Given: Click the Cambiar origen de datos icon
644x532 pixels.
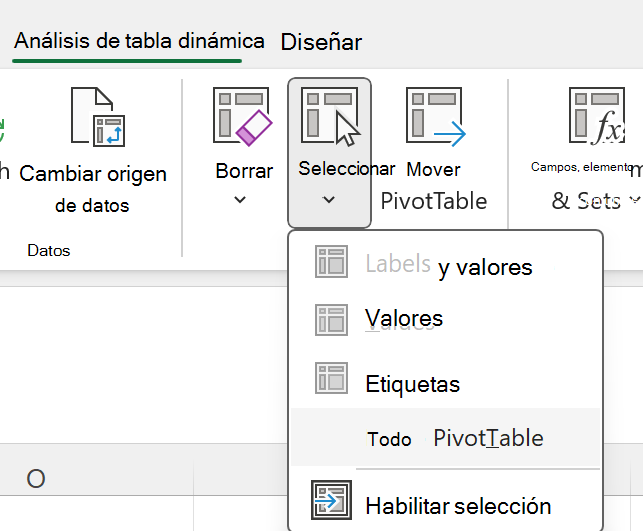Looking at the screenshot, I should coord(98,117).
